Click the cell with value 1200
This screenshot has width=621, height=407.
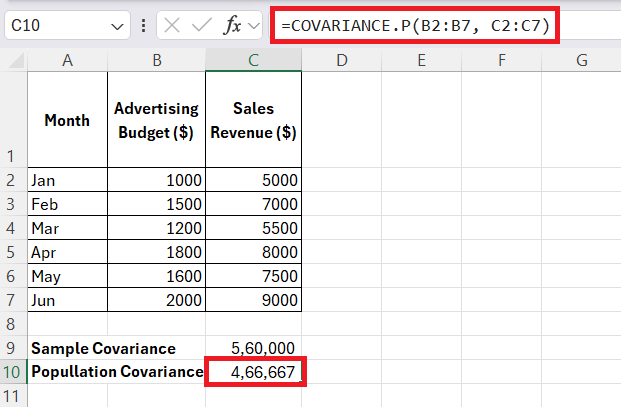[x=156, y=228]
